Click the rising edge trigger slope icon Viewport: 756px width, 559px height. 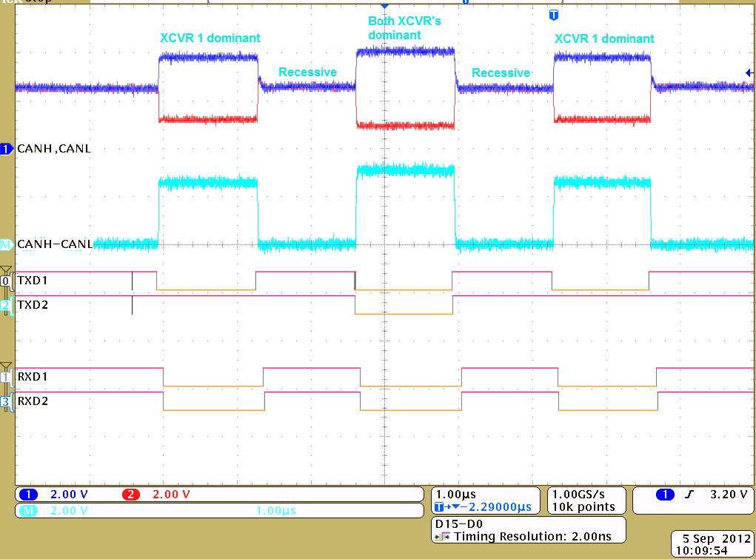(x=690, y=495)
